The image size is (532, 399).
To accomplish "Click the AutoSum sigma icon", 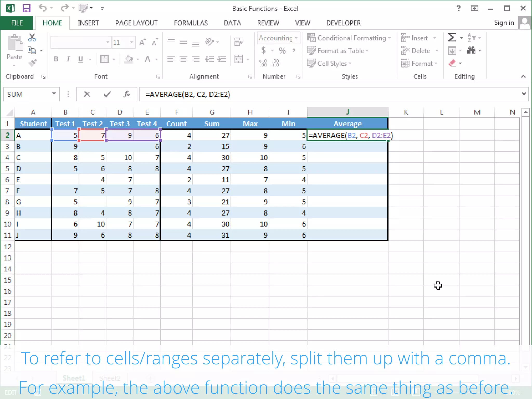I will click(x=452, y=37).
